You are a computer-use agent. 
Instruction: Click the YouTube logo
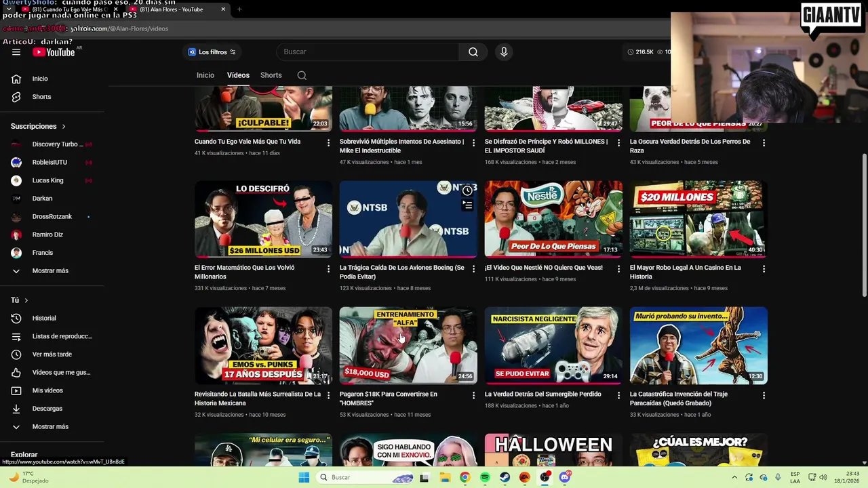point(54,52)
